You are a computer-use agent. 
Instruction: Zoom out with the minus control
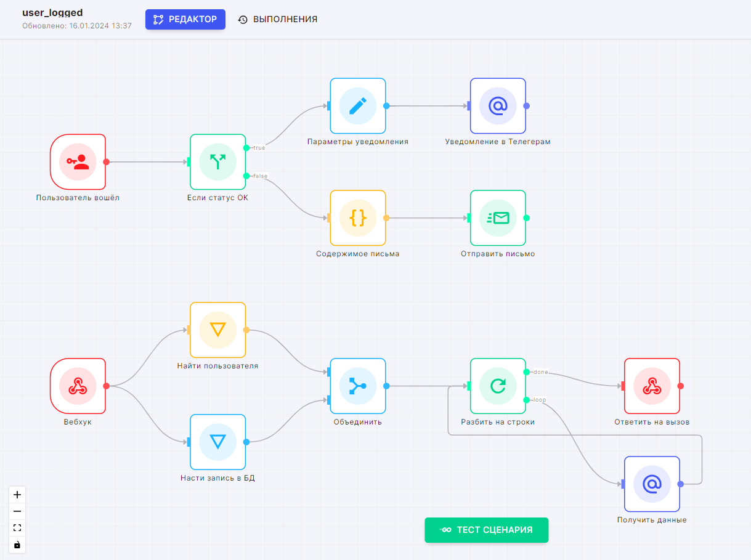click(17, 511)
